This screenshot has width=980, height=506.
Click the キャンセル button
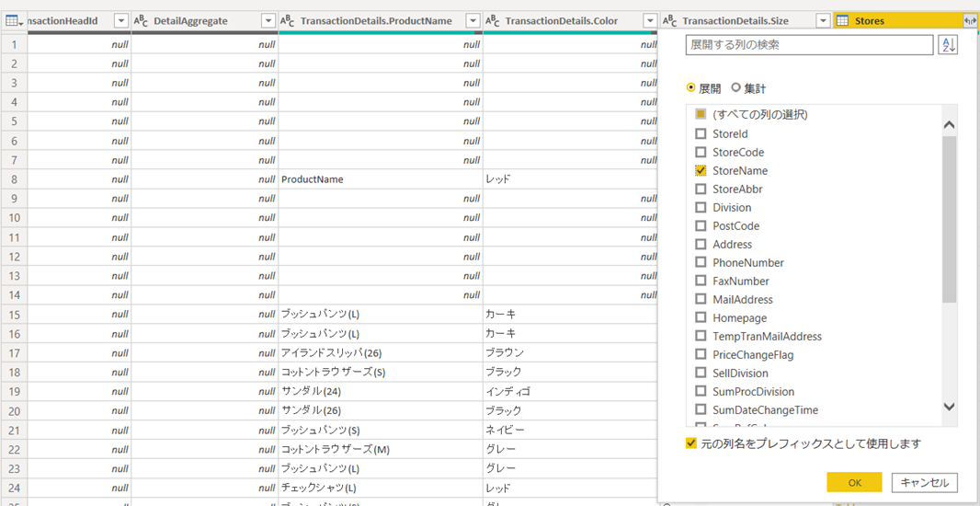[924, 482]
